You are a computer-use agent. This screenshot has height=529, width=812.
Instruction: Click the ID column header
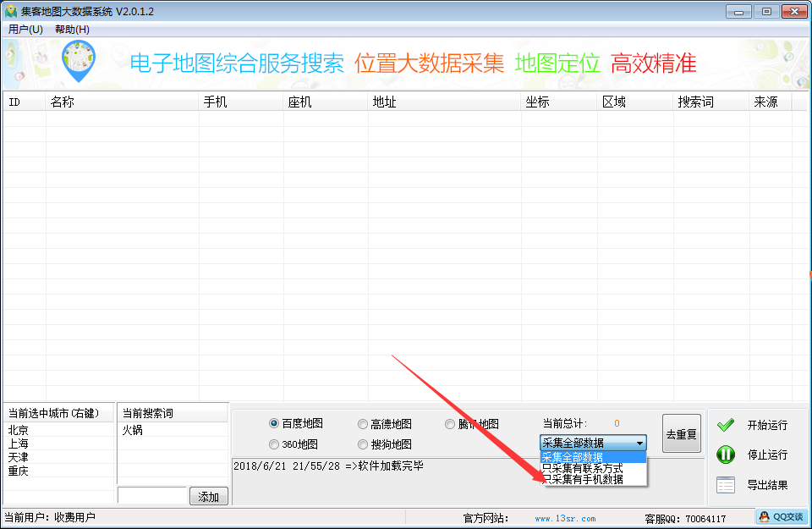click(x=25, y=102)
